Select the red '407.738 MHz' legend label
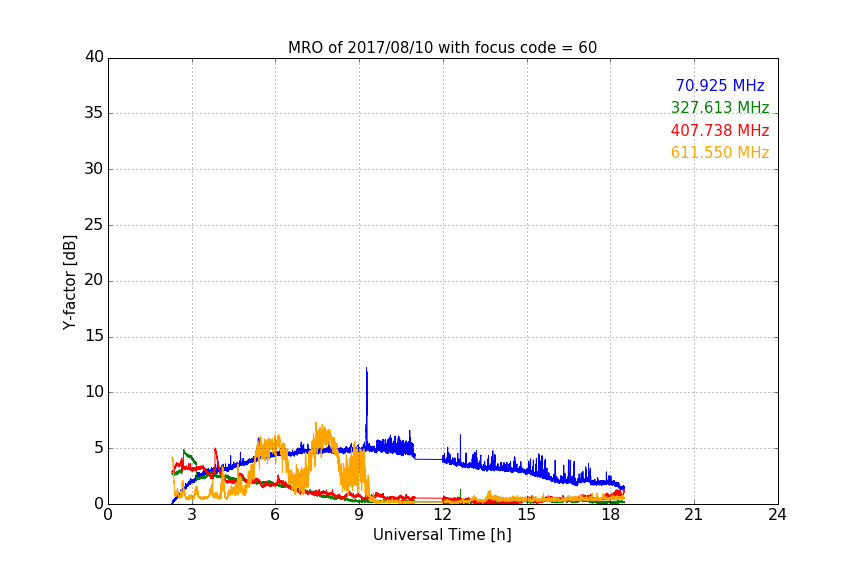 pos(720,130)
